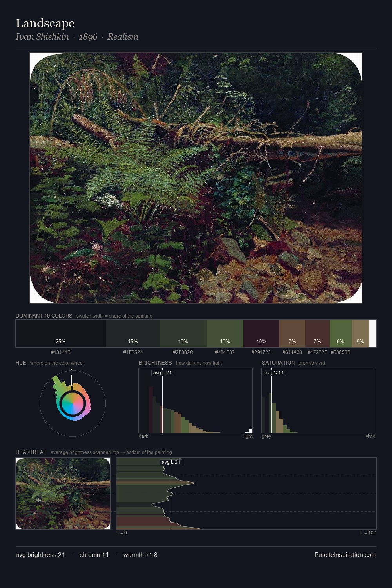The height and width of the screenshot is (588, 392).
Task: Click the footer 'avg brightness 21' stat
Action: tap(40, 555)
